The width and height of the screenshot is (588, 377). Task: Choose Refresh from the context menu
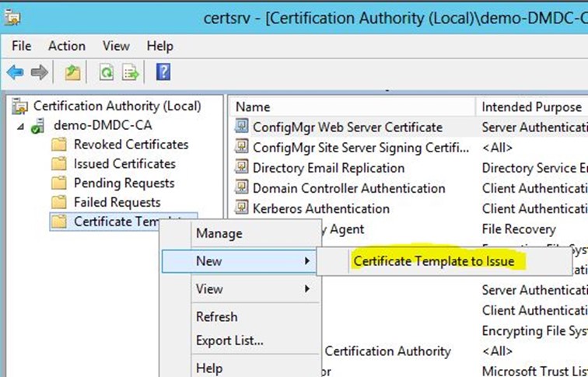(x=217, y=316)
